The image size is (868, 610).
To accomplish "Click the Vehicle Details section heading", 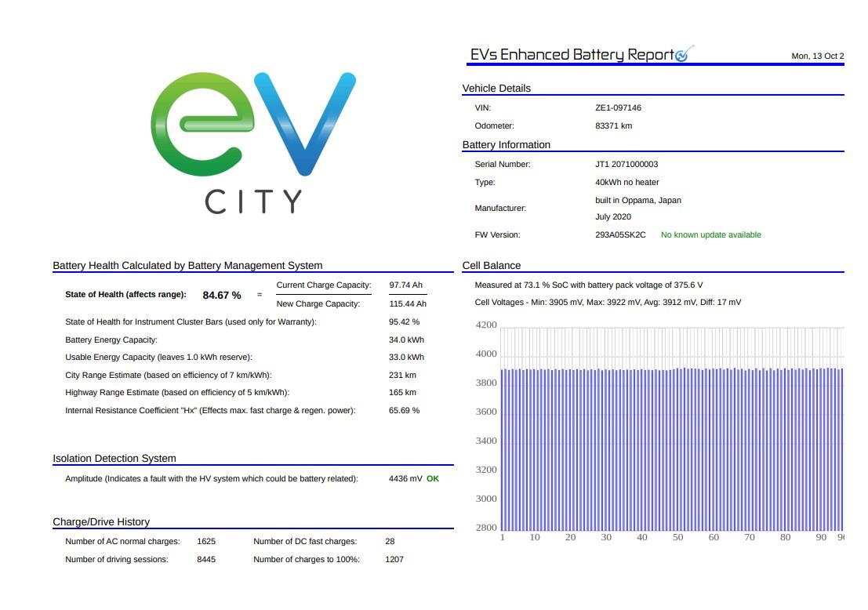I will coord(496,89).
